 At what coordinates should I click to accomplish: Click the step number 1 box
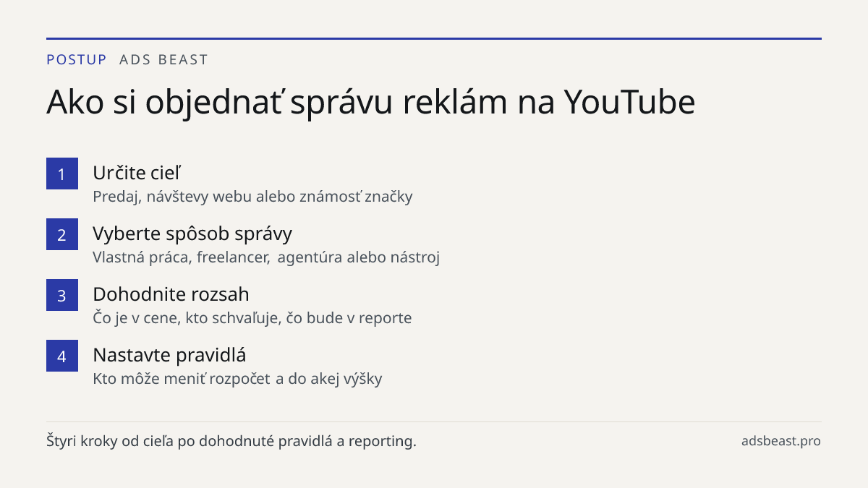point(62,174)
